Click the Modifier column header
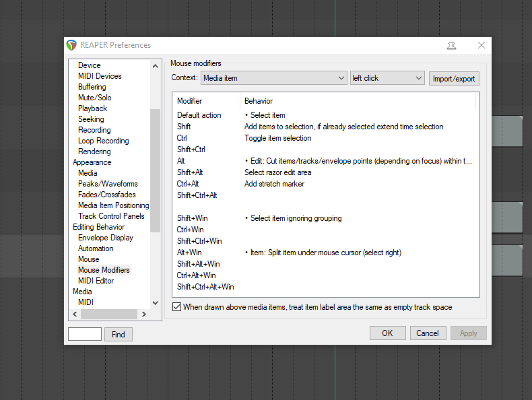Screen dimensions: 532x400 coord(206,101)
